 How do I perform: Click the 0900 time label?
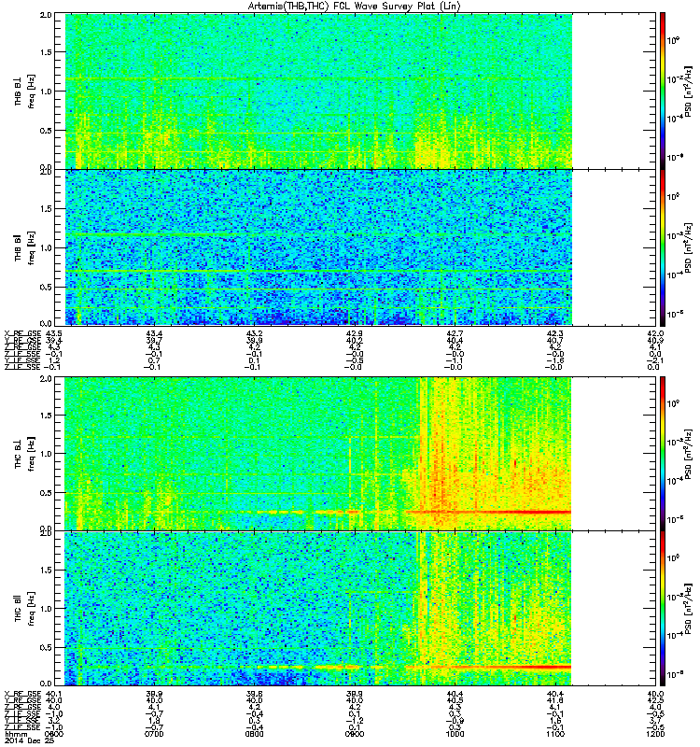[x=355, y=734]
